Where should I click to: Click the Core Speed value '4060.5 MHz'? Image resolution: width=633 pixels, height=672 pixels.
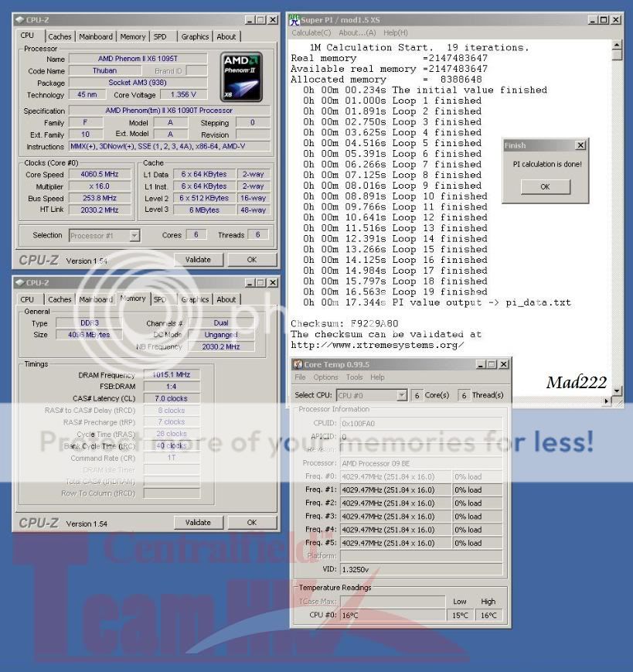click(x=100, y=175)
